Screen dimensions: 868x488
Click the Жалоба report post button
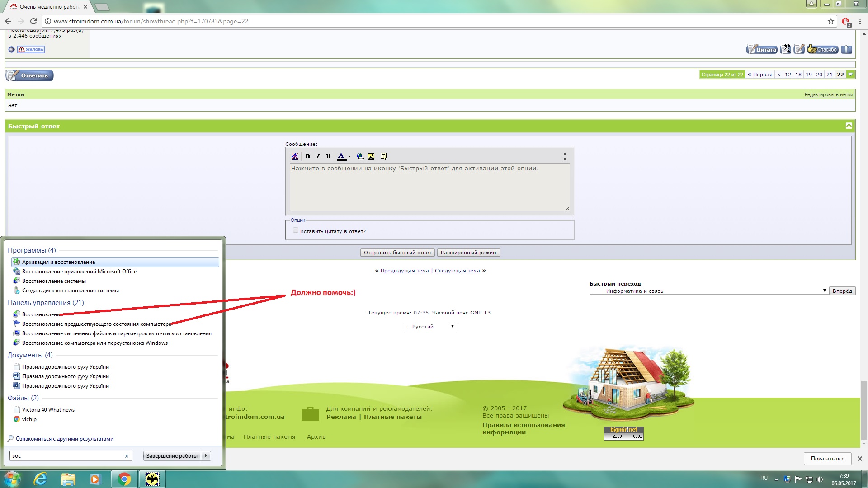point(31,50)
